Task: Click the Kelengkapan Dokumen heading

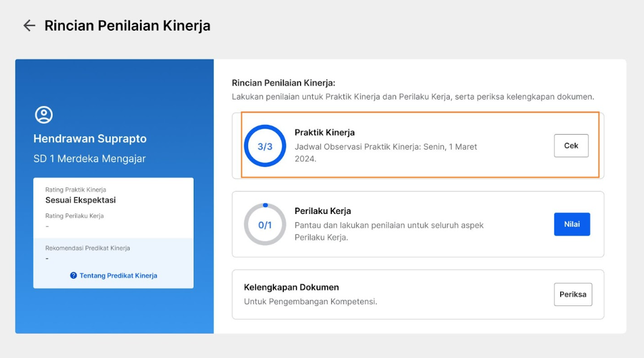Action: [291, 287]
